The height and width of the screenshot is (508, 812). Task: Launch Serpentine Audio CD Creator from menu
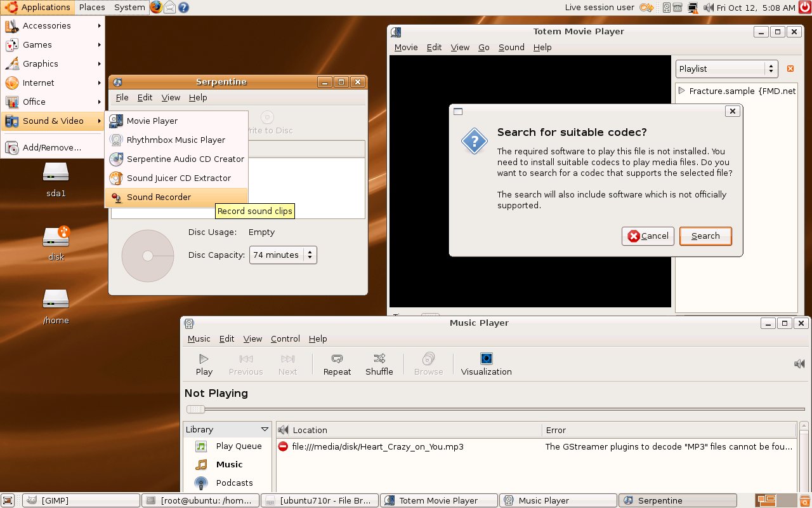(176, 159)
